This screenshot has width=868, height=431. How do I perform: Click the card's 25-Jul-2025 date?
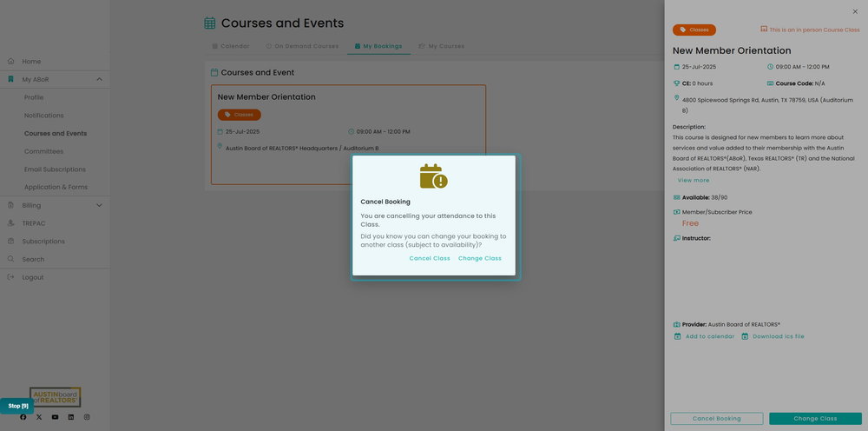[242, 132]
